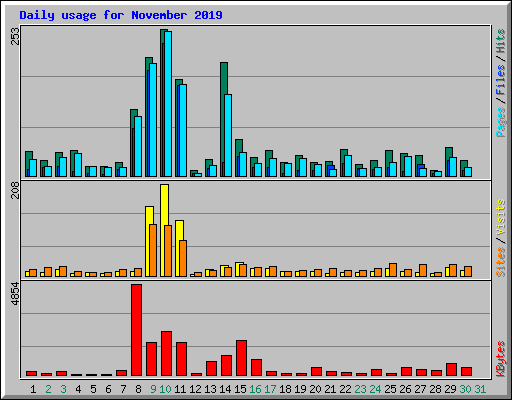Click day 26 on the x-axis
The height and width of the screenshot is (400, 512).
(x=405, y=389)
